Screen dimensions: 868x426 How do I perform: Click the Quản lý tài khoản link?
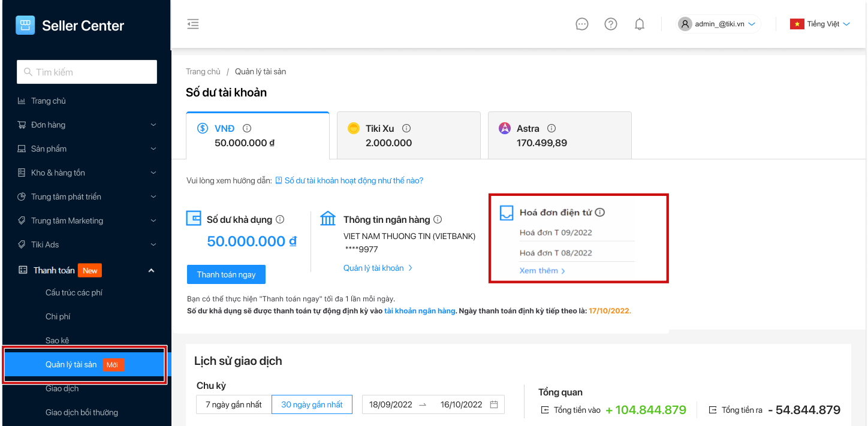click(x=378, y=268)
